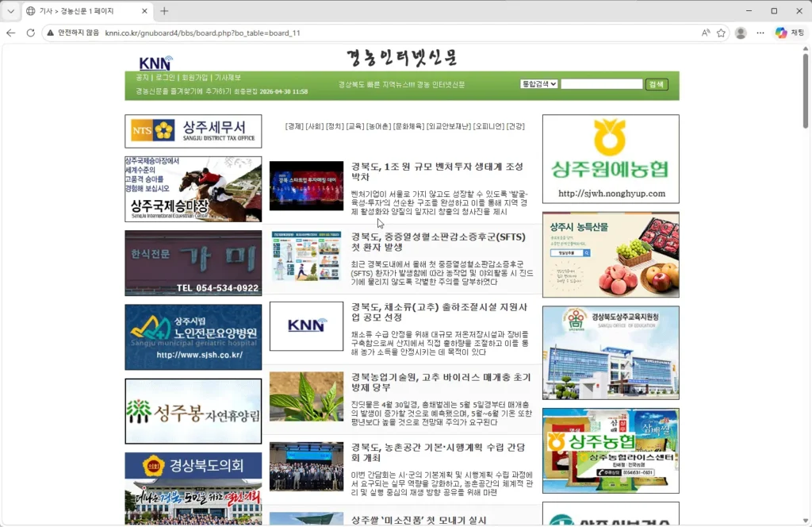Click 경농신문을 즐겨찾기에 추가하기 link

coord(183,91)
